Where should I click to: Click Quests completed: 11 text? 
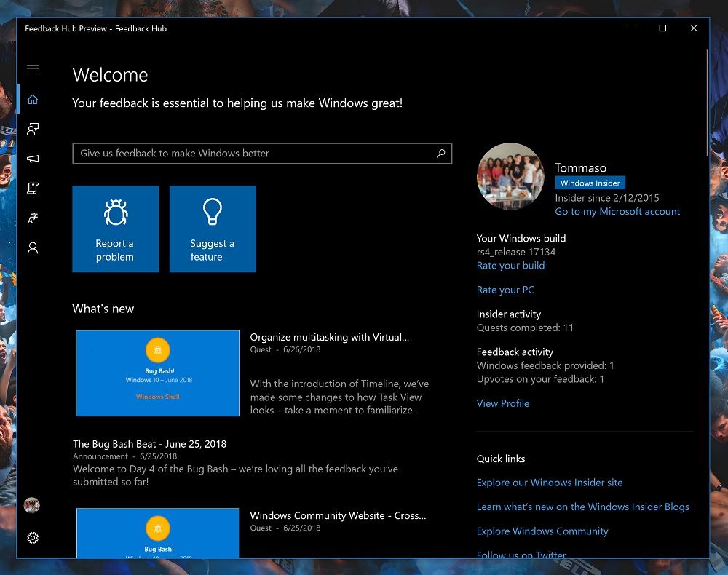point(525,328)
